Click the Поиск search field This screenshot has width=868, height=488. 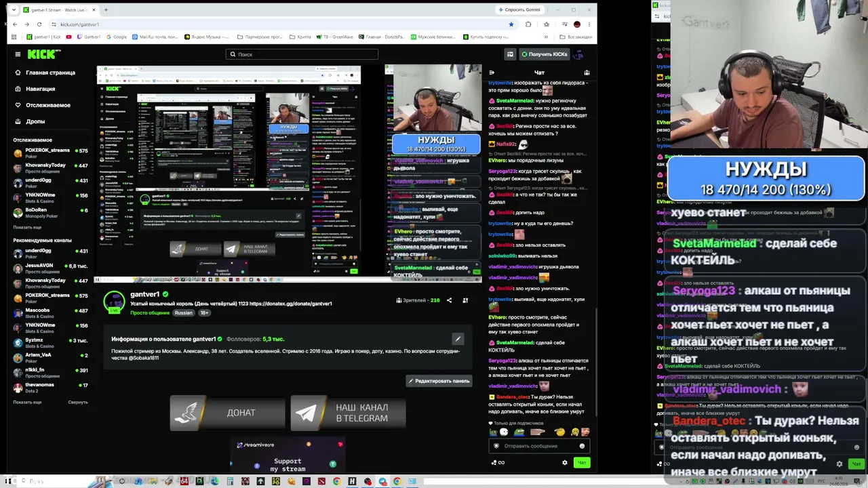pyautogui.click(x=302, y=54)
